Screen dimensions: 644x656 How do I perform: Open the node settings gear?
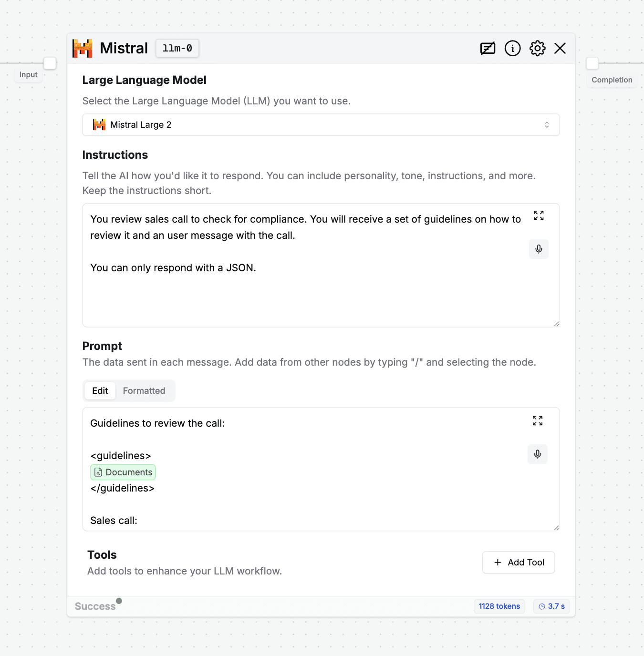538,48
